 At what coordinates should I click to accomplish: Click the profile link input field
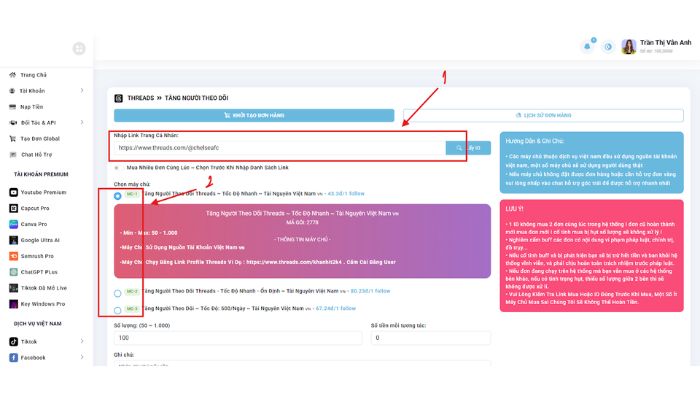click(280, 148)
